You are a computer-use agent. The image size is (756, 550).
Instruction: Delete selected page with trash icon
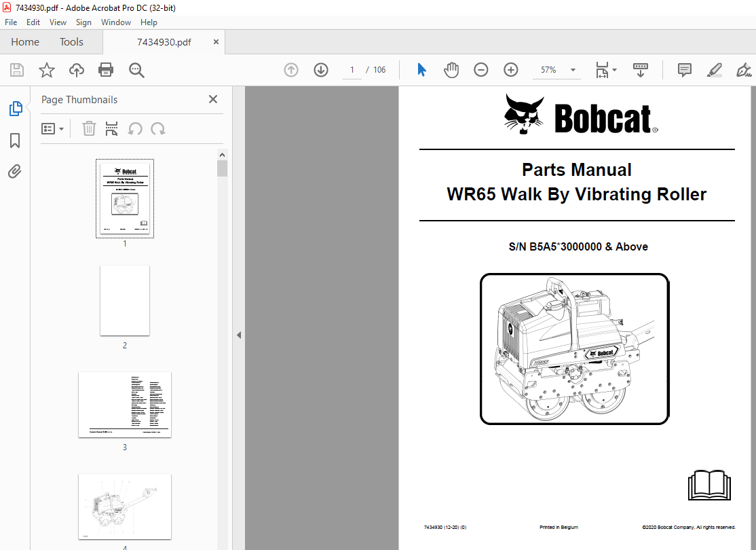(x=89, y=129)
